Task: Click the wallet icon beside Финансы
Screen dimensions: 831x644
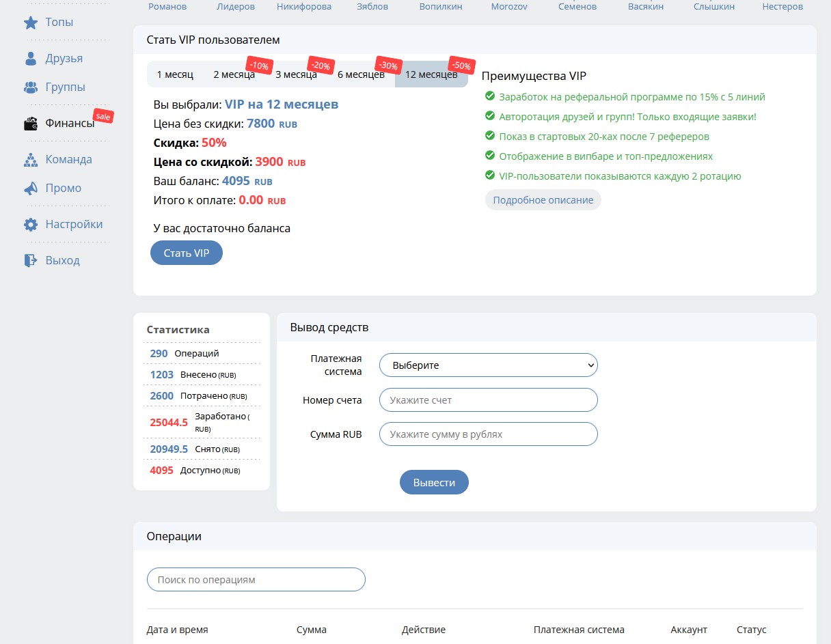Action: [x=31, y=124]
